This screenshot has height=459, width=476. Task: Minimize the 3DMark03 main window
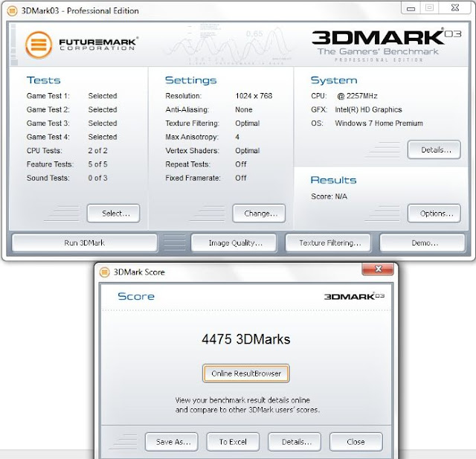pos(411,8)
